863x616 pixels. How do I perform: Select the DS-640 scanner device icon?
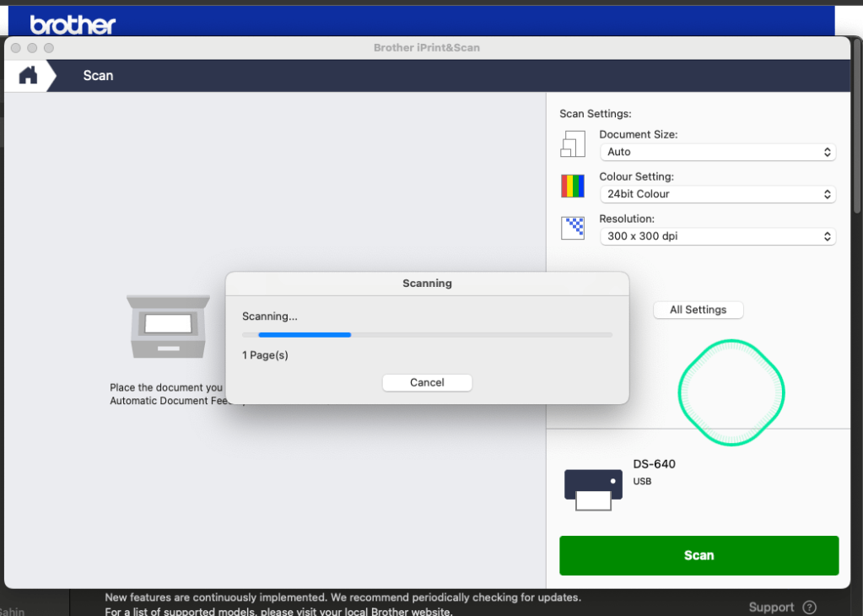pos(593,490)
